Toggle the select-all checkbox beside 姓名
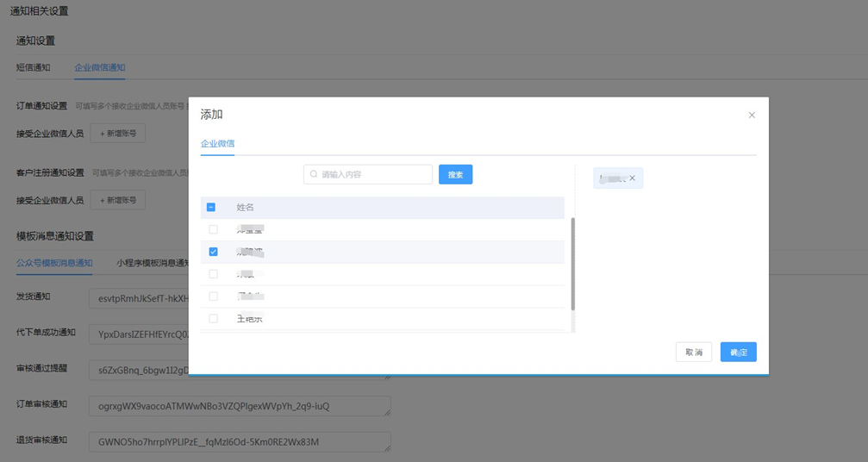Viewport: 868px width, 462px height. [211, 208]
